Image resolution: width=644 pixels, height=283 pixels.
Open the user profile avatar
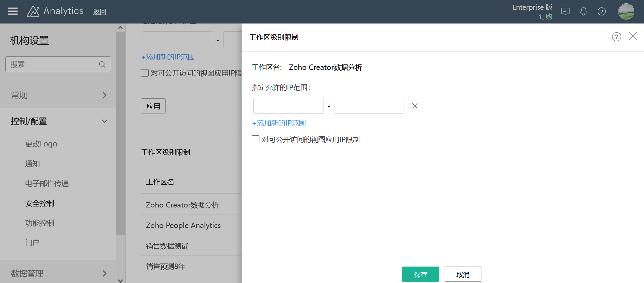tap(626, 11)
